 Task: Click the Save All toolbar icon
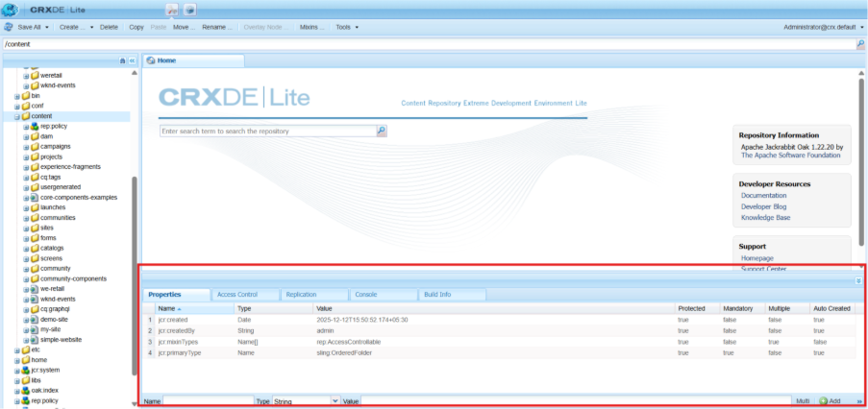coord(10,27)
